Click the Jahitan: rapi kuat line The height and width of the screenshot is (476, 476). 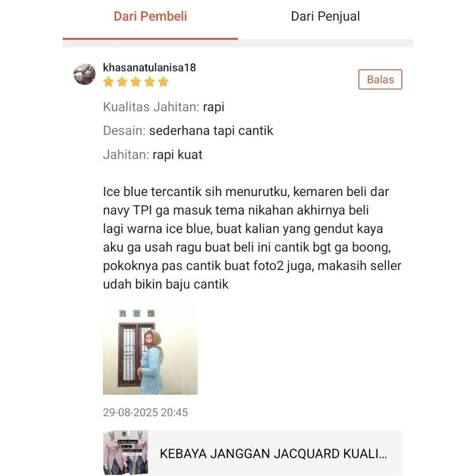click(x=153, y=155)
